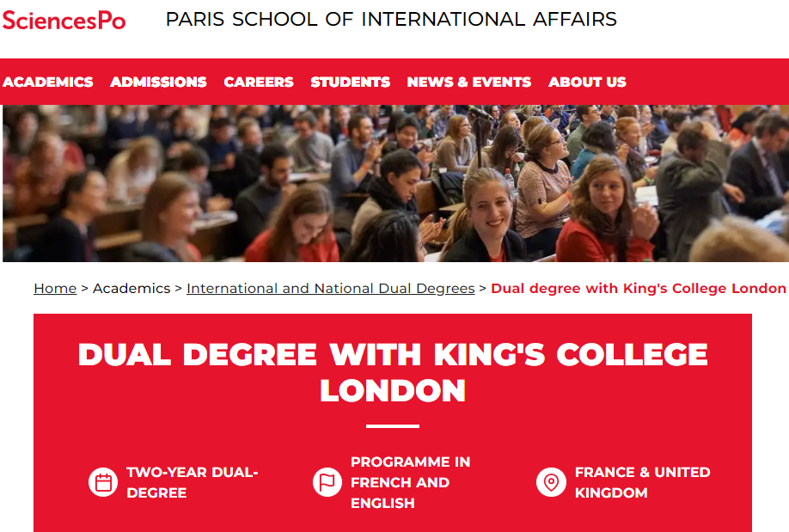This screenshot has width=789, height=532.
Task: Click the Programme in French and English label
Action: 410,482
